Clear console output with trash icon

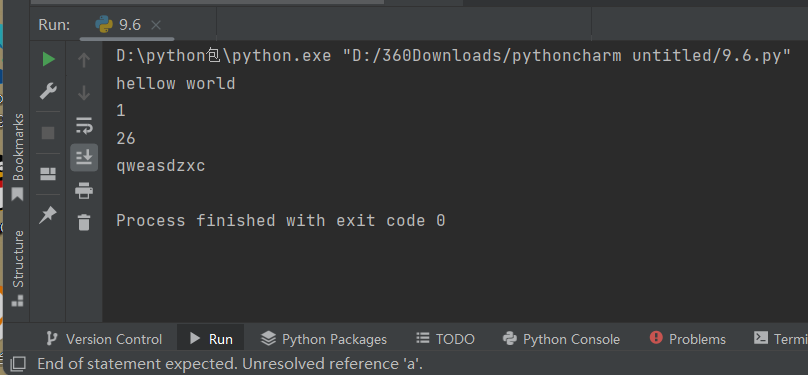(x=83, y=223)
